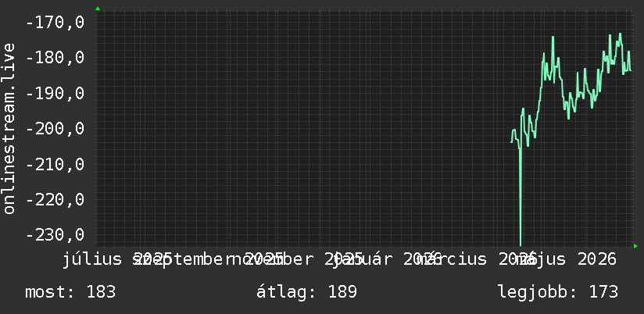Click the onlinestream.live vertical axis title
This screenshot has height=314, width=644.
point(9,128)
